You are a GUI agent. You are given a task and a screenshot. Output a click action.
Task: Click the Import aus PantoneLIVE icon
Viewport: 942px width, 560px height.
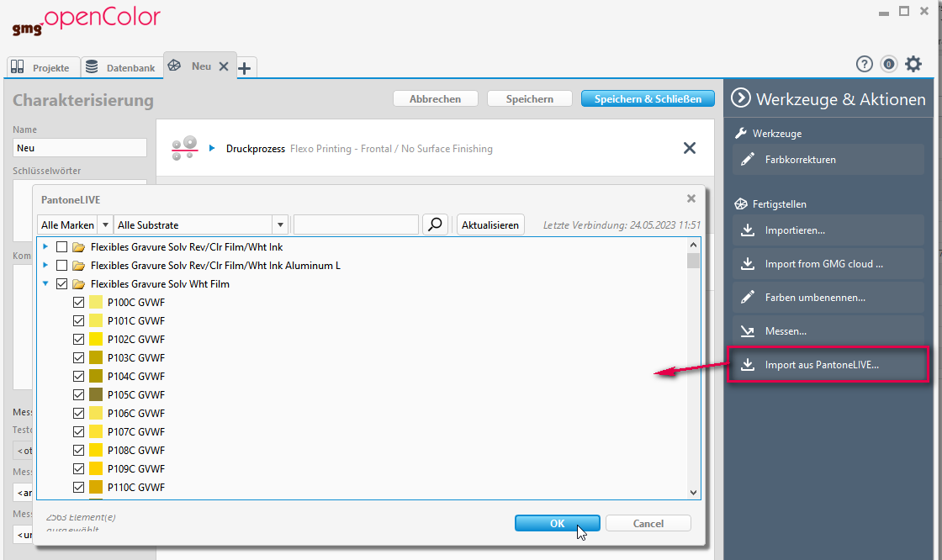pyautogui.click(x=748, y=365)
